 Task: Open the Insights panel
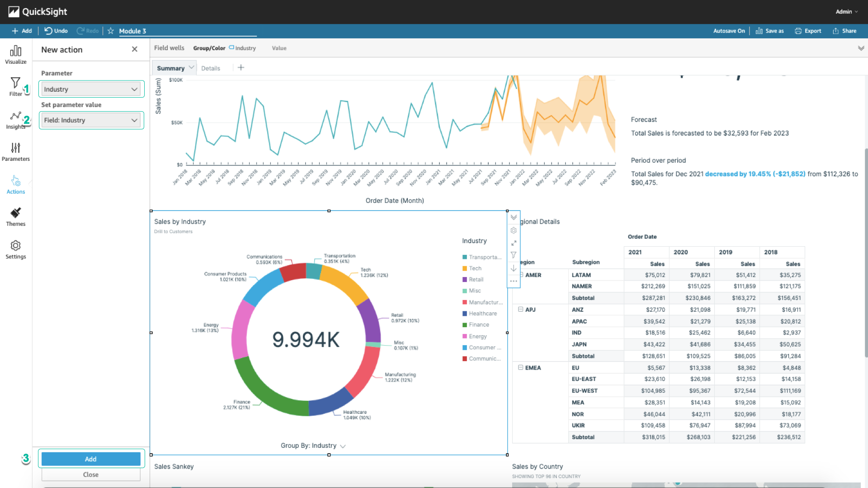[x=15, y=120]
